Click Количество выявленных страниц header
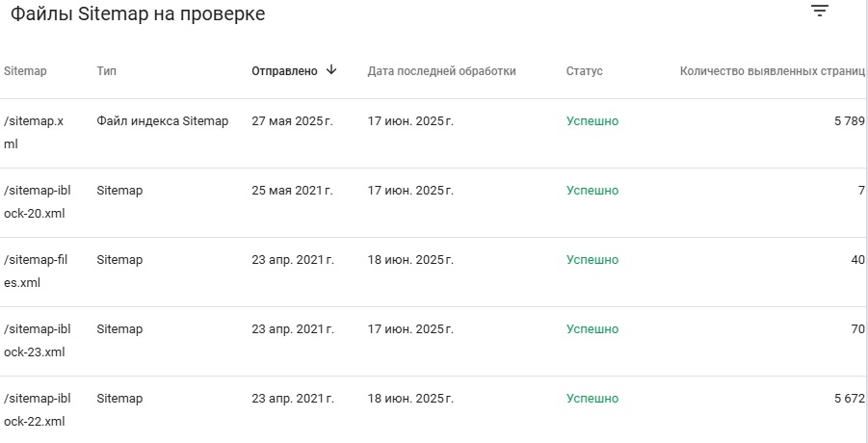This screenshot has width=868, height=443. coord(773,71)
